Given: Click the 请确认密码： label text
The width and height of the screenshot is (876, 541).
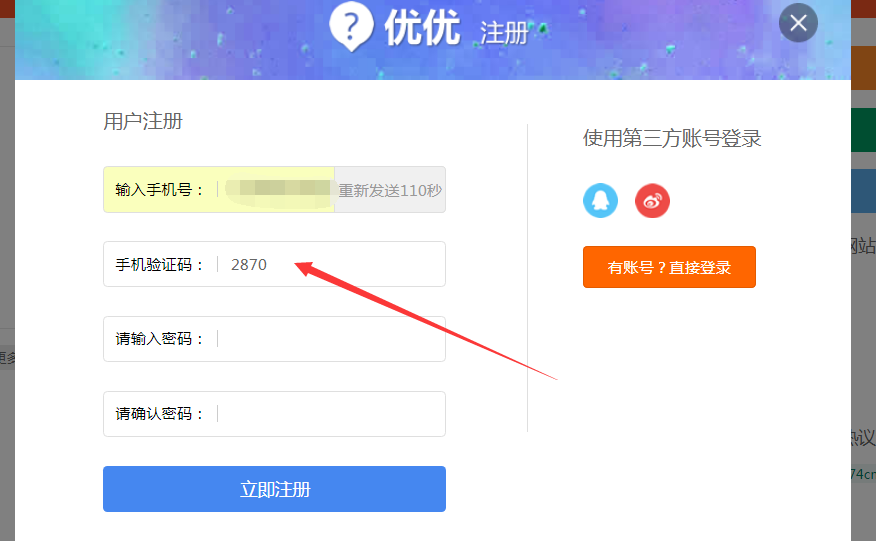Looking at the screenshot, I should pos(160,414).
